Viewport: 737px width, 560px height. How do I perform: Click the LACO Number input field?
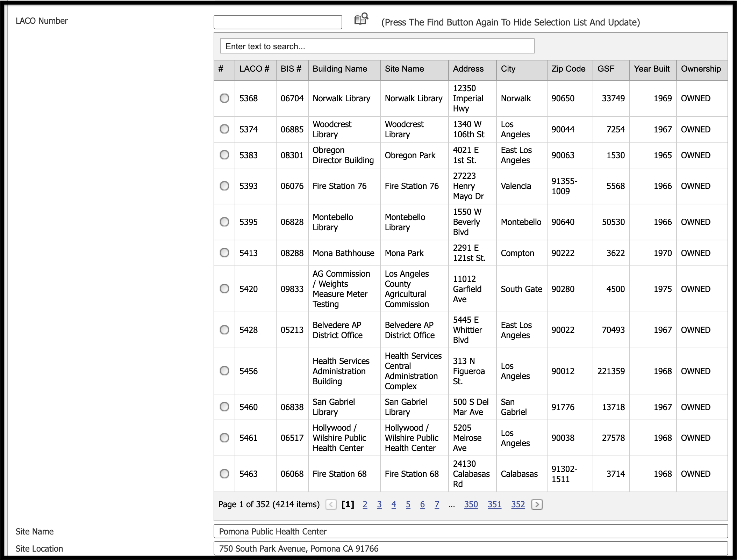[x=278, y=22]
